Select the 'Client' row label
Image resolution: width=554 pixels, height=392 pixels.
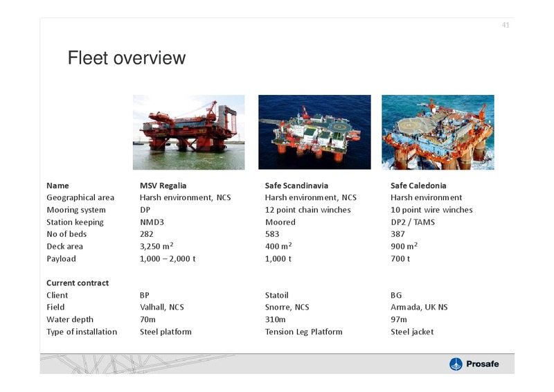57,295
